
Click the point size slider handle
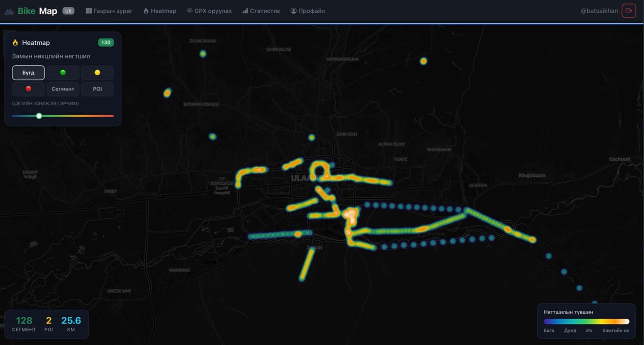(x=39, y=116)
